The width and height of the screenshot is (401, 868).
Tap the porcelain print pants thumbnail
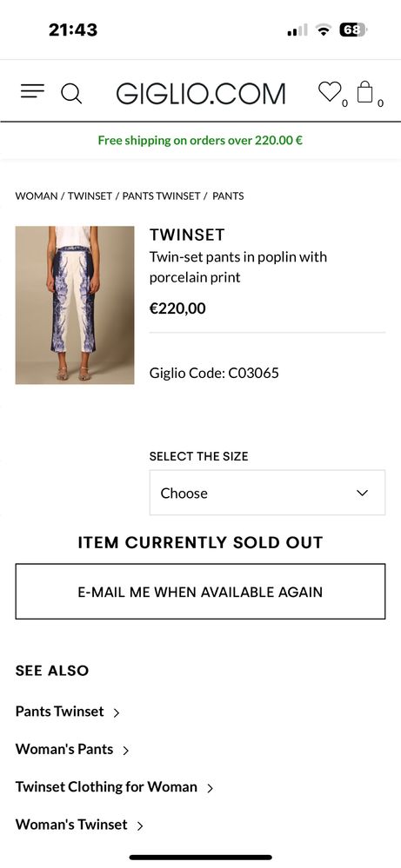pyautogui.click(x=75, y=305)
